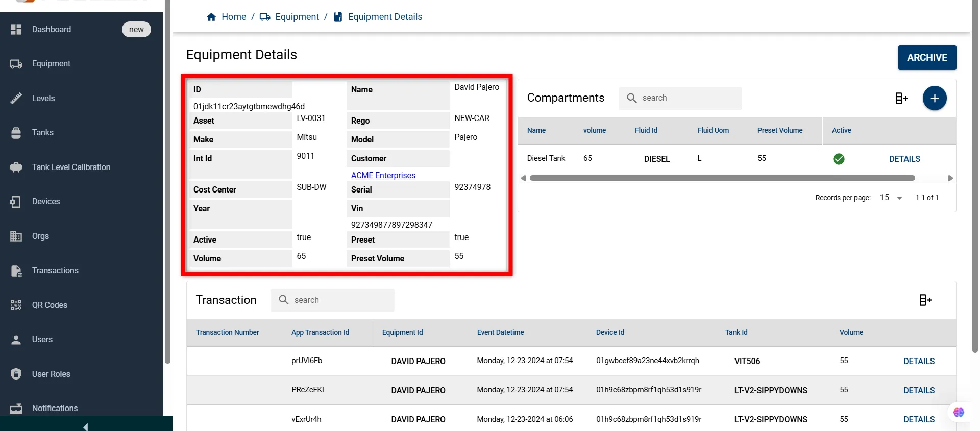This screenshot has width=980, height=431.
Task: Click the Compartments search magnifier icon
Action: (631, 98)
